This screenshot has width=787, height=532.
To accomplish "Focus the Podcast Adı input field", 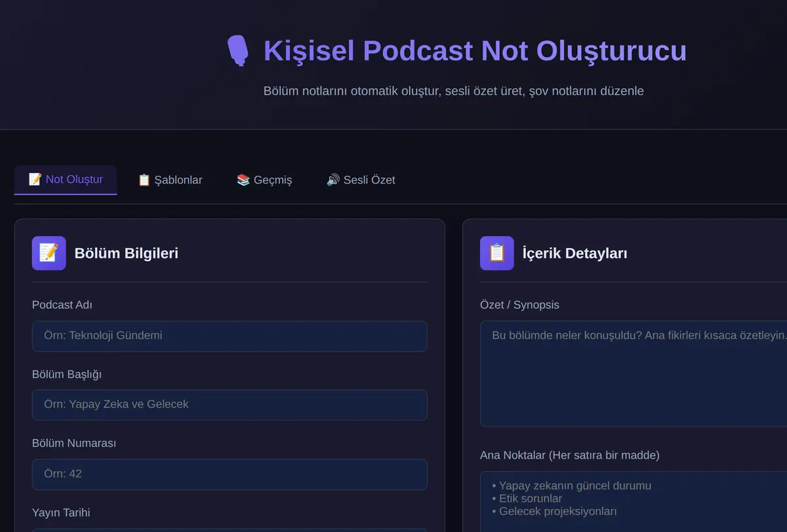I will pyautogui.click(x=230, y=336).
